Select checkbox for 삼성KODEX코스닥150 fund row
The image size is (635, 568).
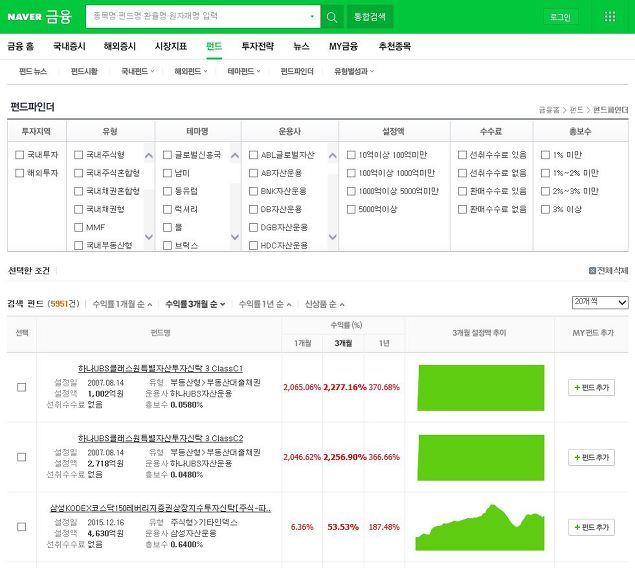click(x=21, y=527)
